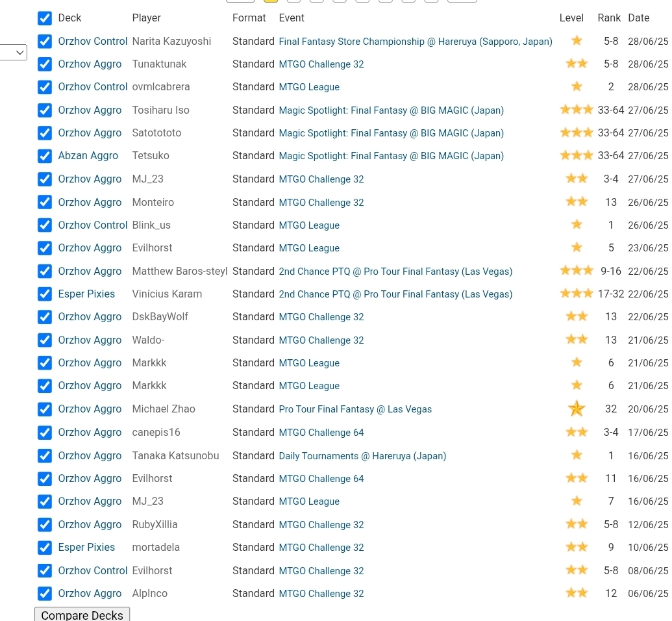This screenshot has width=672, height=621.
Task: Toggle checkbox for Blink_us deck
Action: tap(45, 225)
